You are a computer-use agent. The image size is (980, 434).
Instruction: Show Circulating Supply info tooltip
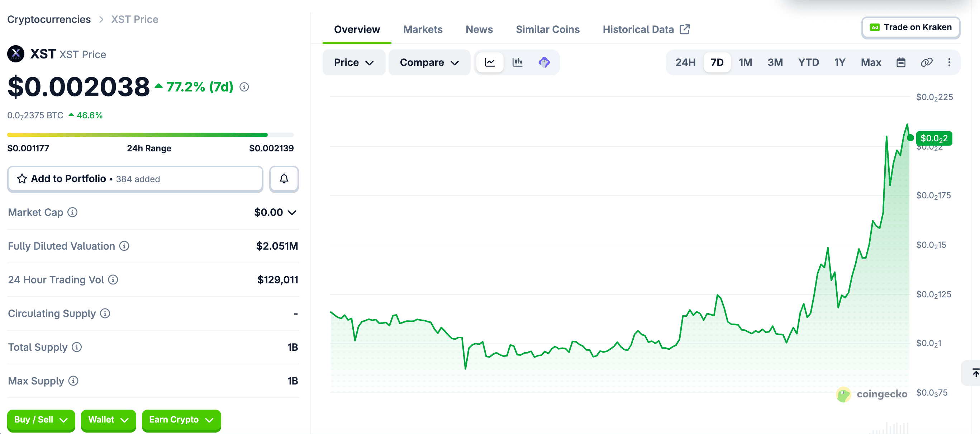click(x=105, y=313)
